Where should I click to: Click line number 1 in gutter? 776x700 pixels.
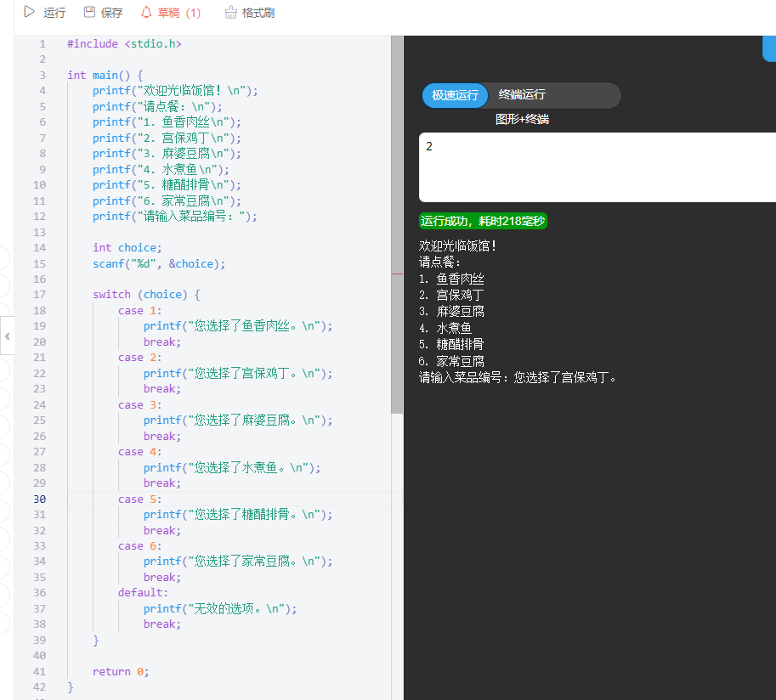42,43
